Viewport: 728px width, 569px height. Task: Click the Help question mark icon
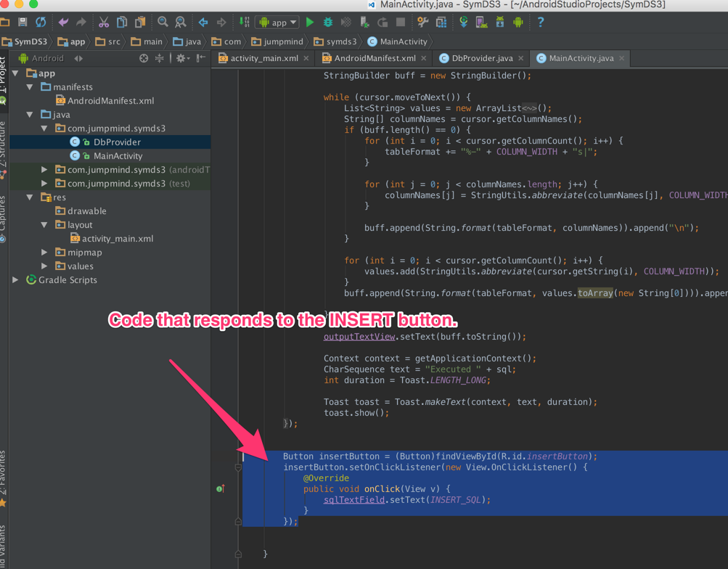pyautogui.click(x=541, y=22)
